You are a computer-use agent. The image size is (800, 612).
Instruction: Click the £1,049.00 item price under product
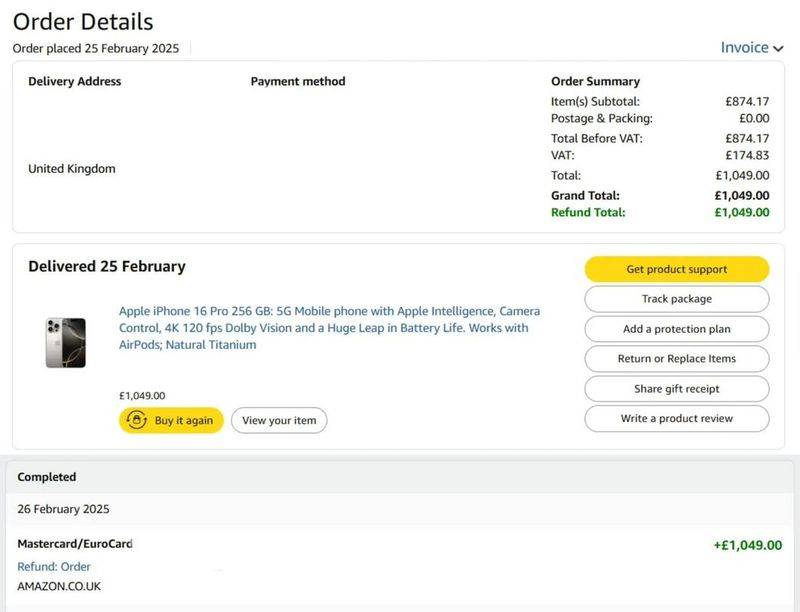[x=142, y=396]
